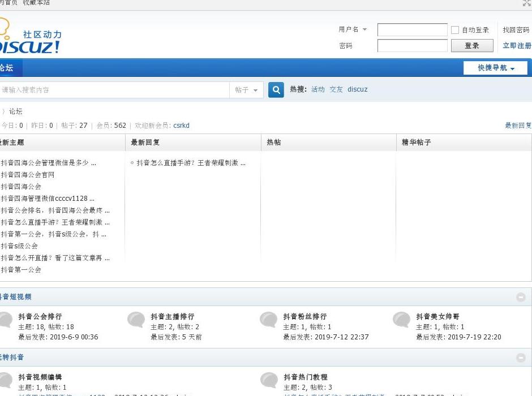
Task: Open topic 抖音四海管理微信ccccv1128
Action: pyautogui.click(x=48, y=199)
